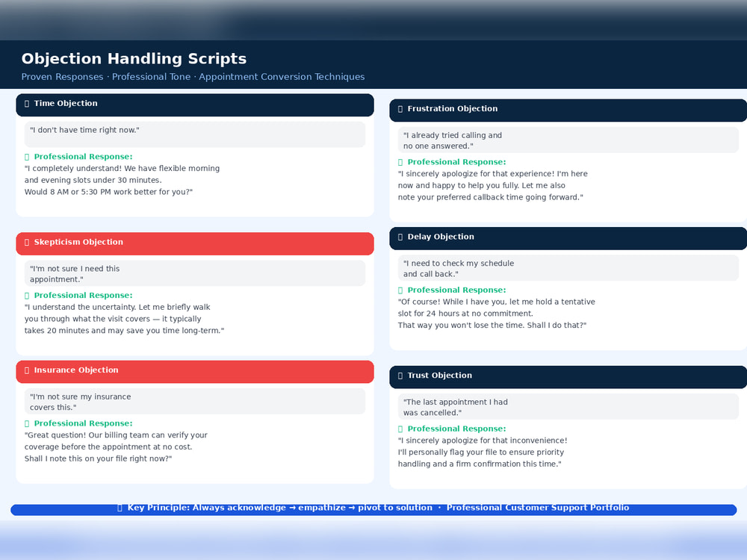Select the red Insurance Objection header
Viewport: 747px width, 560px height.
pyautogui.click(x=195, y=371)
